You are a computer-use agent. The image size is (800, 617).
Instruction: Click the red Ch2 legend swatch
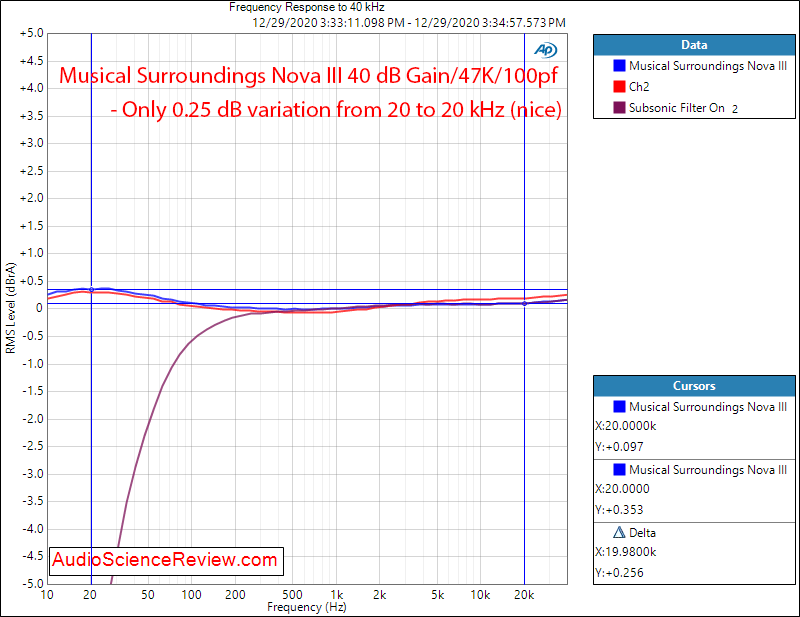point(619,87)
